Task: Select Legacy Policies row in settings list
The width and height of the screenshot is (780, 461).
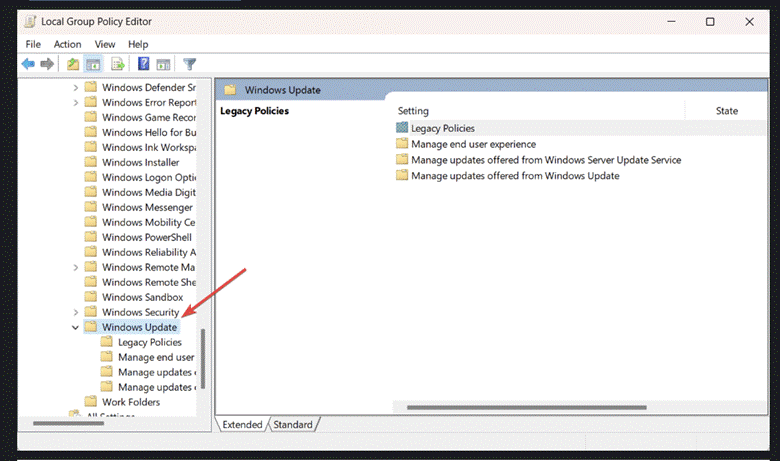Action: 581,128
